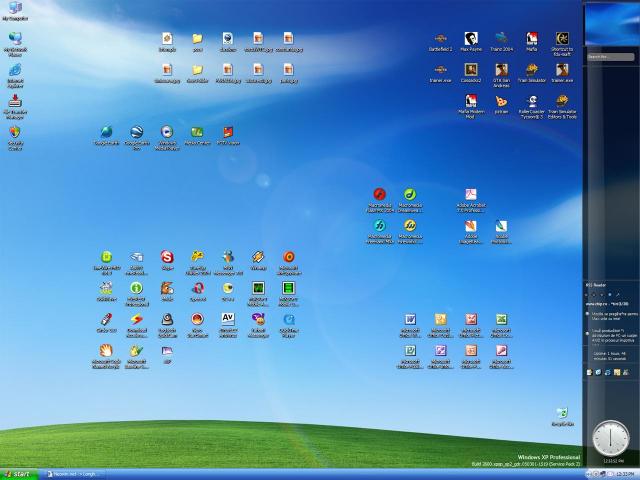Launch the Logitech webcam shortcut

click(167, 325)
